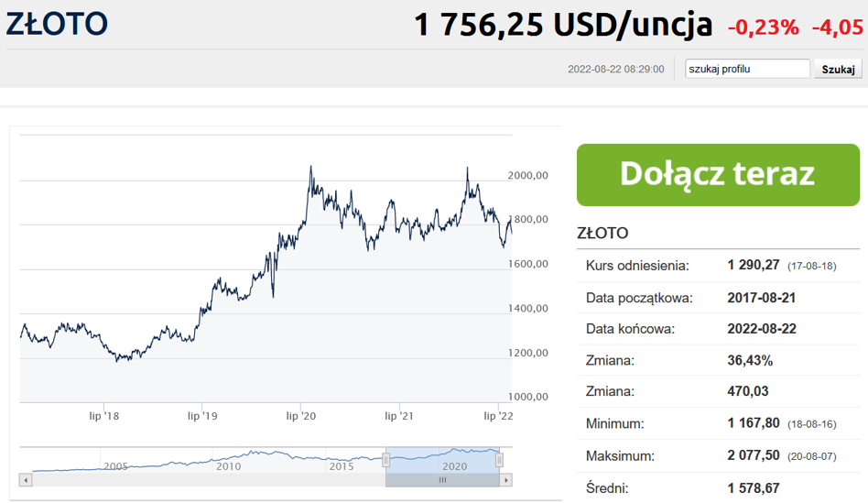This screenshot has height=503, width=868.
Task: Click the right range handle of navigator
Action: click(501, 460)
